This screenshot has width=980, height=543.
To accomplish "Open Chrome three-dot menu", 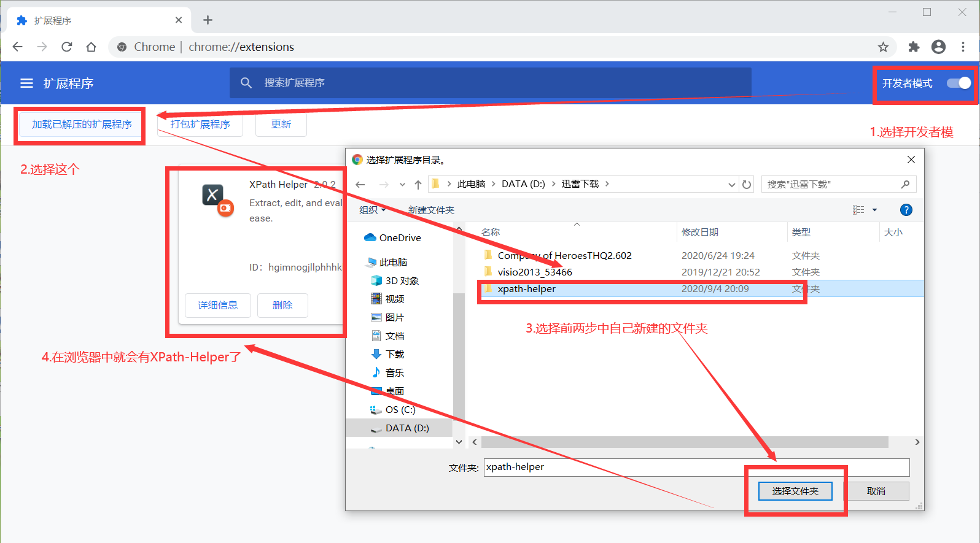I will click(963, 47).
